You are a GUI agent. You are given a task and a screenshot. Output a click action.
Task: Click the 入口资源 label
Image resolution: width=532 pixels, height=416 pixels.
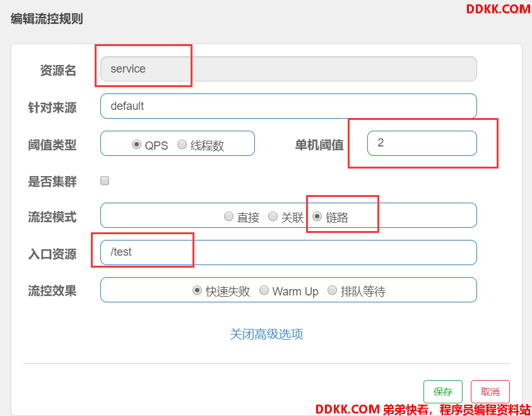tap(52, 254)
